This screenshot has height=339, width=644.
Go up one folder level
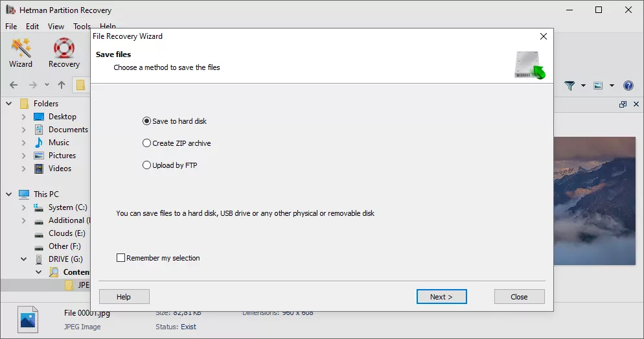click(62, 85)
